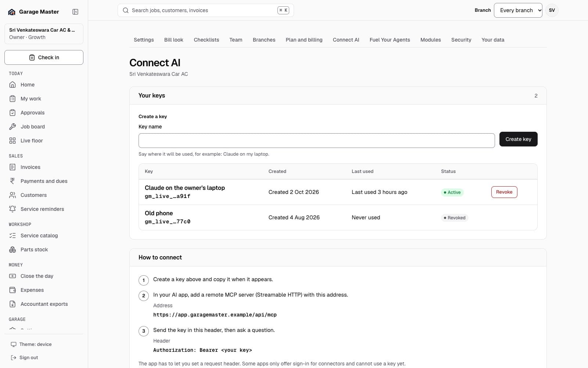The image size is (588, 368).
Task: Open Home via its house icon
Action: [x=12, y=85]
